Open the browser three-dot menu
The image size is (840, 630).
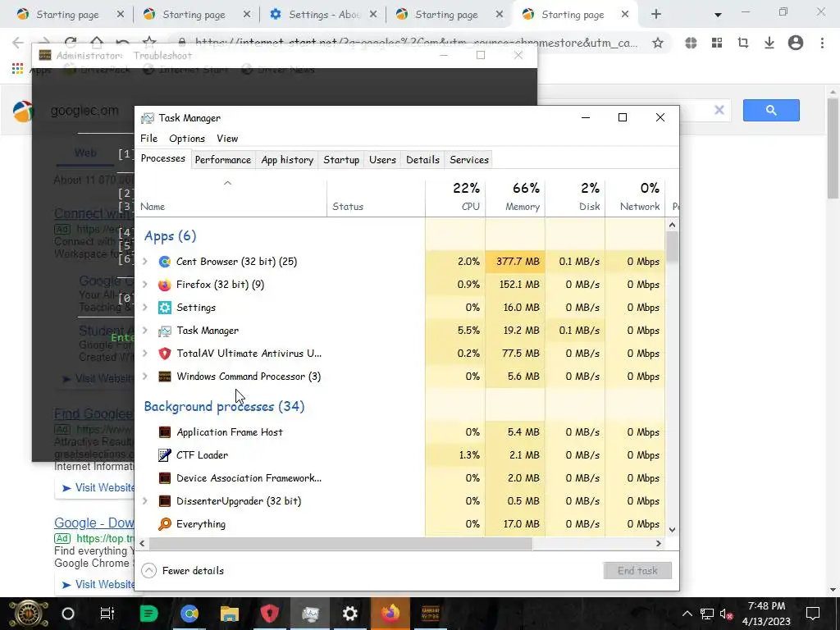[822, 43]
